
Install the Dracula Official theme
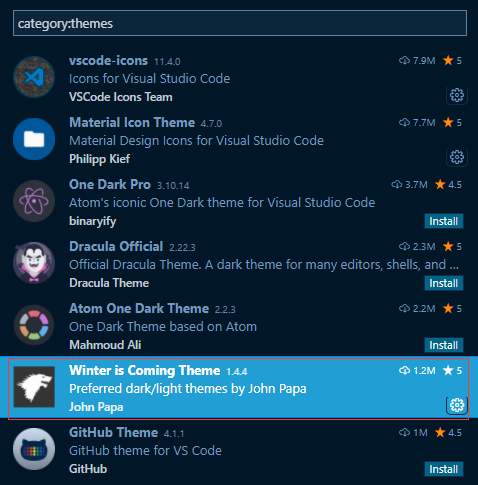[x=444, y=283]
